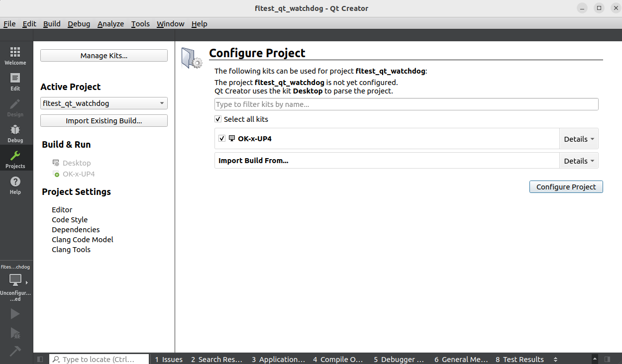Open the Window menu
Viewport: 622px width, 364px height.
(170, 24)
